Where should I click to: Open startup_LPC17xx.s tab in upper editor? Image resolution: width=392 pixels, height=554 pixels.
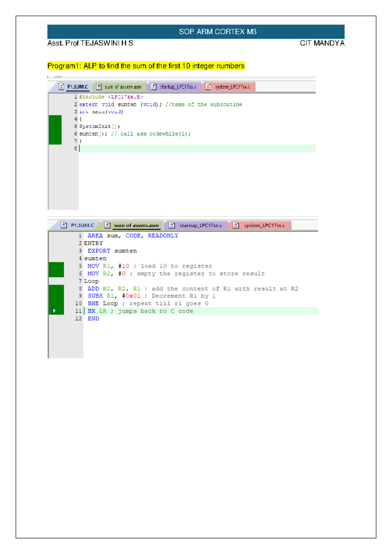(174, 87)
